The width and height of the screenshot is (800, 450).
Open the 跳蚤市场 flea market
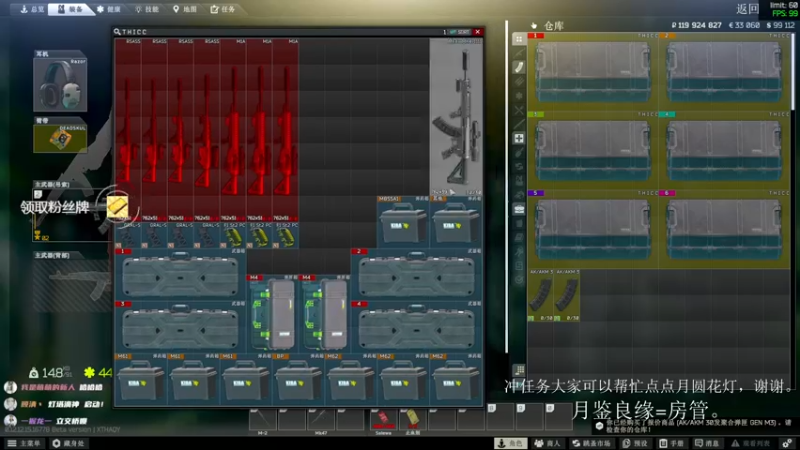tap(592, 443)
